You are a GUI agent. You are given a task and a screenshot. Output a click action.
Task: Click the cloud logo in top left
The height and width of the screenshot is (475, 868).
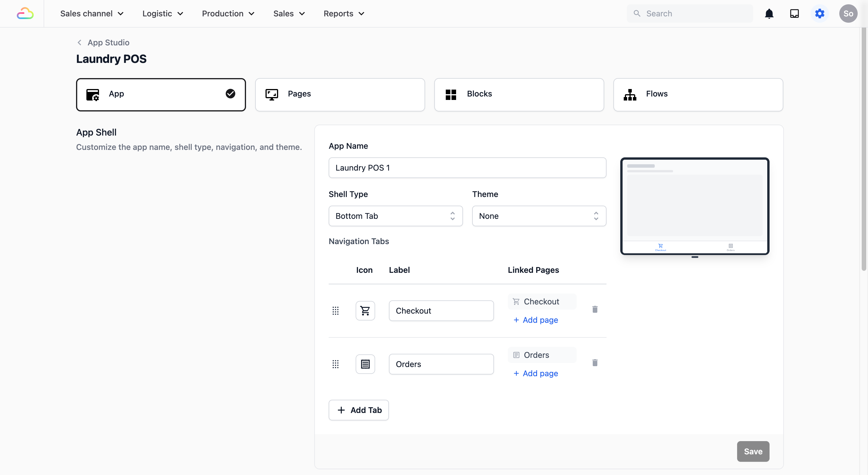click(x=25, y=13)
